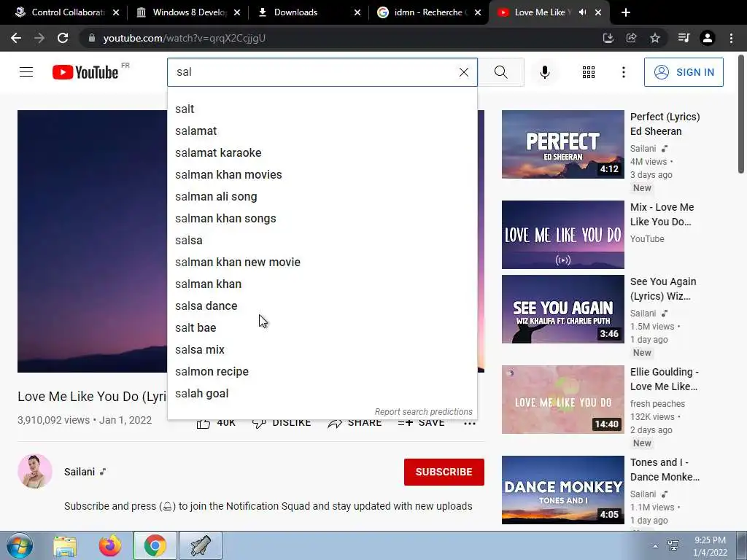The height and width of the screenshot is (560, 747).
Task: Clear the search box with the X
Action: pos(463,72)
